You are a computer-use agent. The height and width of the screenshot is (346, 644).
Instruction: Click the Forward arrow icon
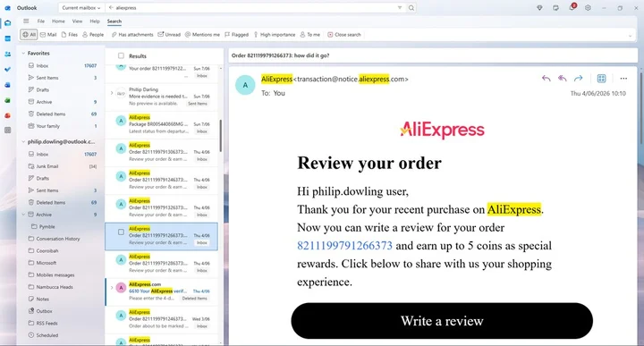(x=579, y=79)
